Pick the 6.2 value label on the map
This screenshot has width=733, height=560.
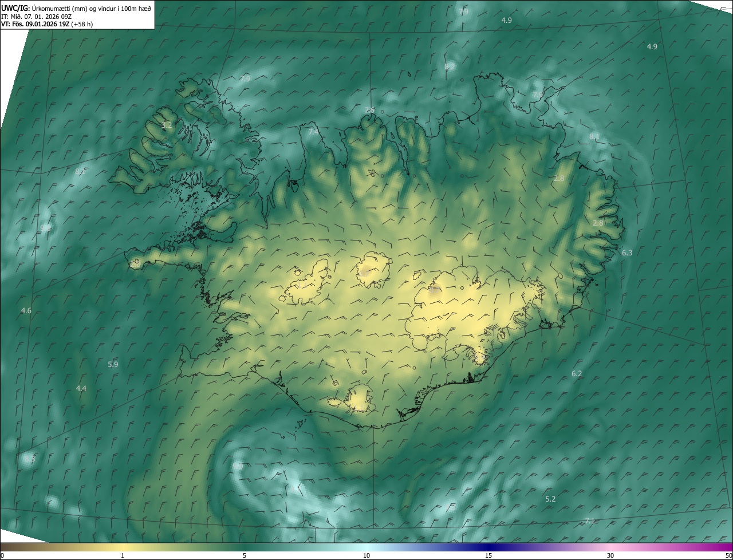tap(577, 374)
